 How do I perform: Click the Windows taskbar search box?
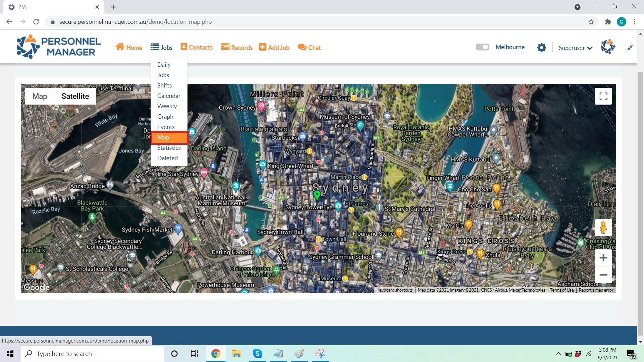(x=92, y=354)
